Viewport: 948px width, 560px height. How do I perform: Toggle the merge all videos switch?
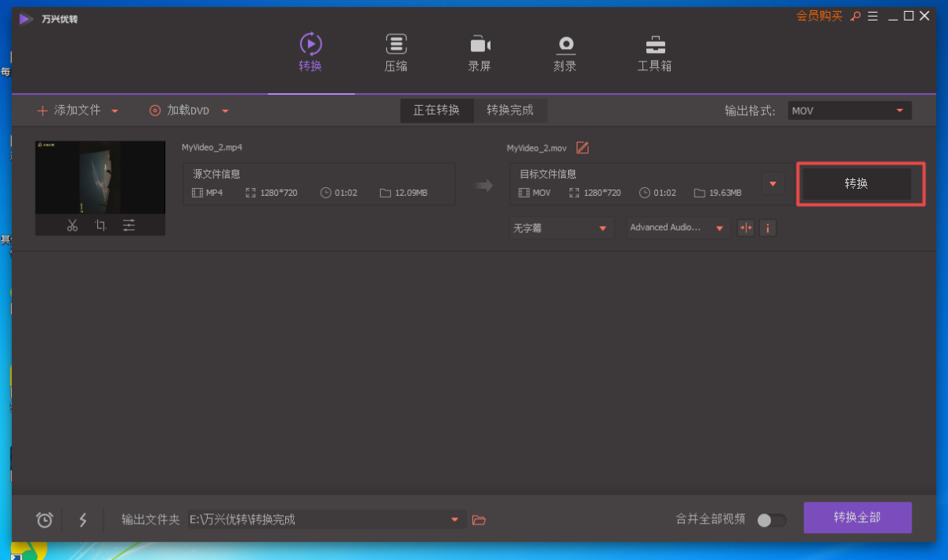(771, 520)
